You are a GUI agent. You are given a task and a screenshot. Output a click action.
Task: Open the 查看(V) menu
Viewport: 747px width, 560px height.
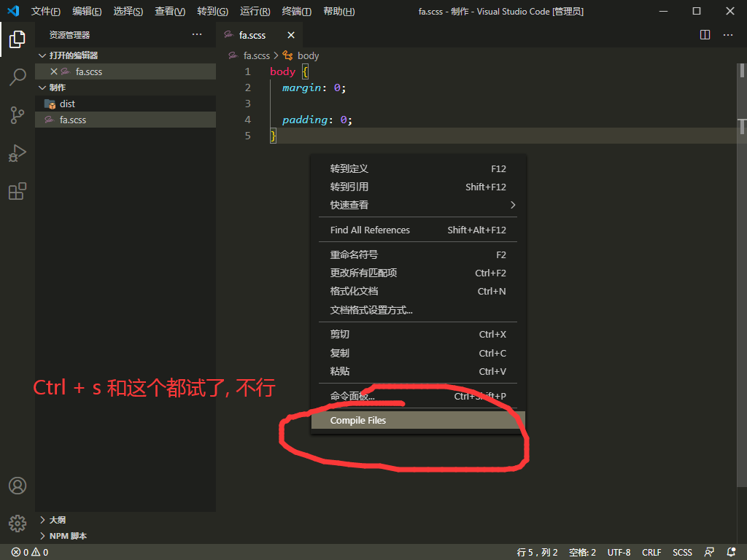[169, 11]
